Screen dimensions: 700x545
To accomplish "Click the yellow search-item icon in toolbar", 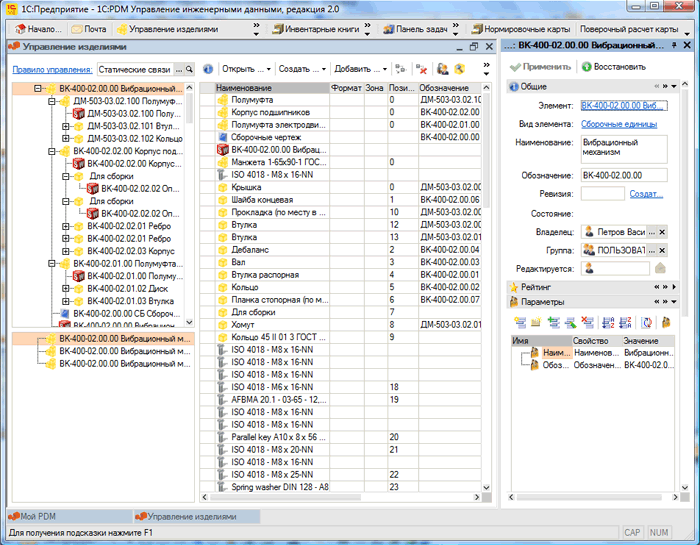I will (x=459, y=69).
